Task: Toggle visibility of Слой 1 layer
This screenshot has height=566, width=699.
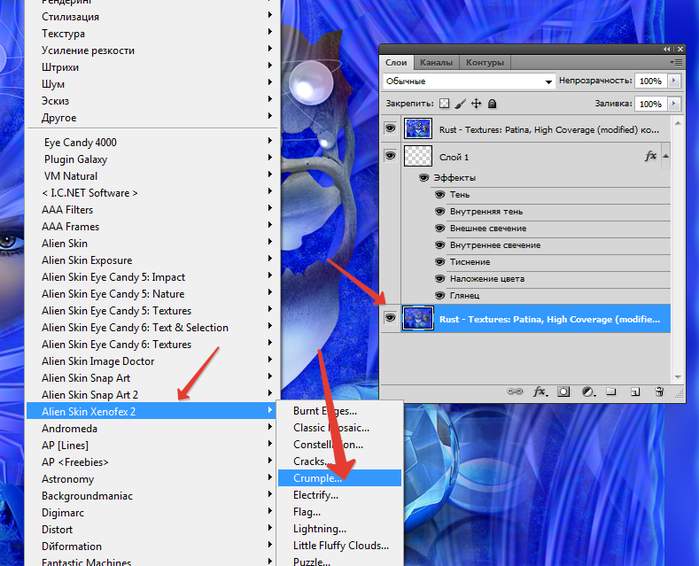Action: click(x=390, y=156)
